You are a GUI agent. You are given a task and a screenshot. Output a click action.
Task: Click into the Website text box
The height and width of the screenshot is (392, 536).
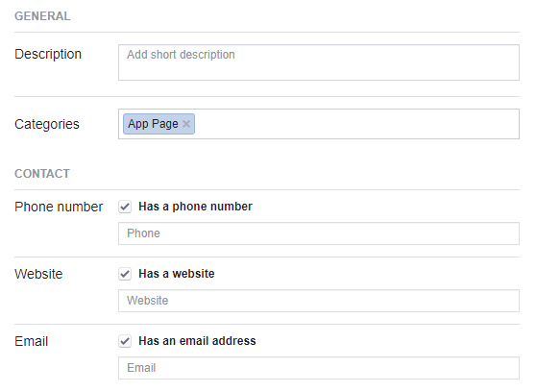click(x=319, y=301)
